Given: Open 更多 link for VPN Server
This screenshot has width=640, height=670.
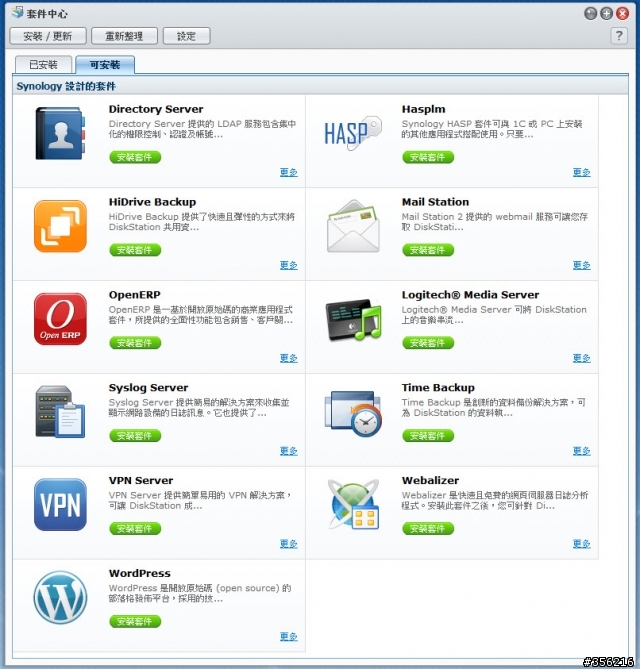Looking at the screenshot, I should pyautogui.click(x=289, y=543).
